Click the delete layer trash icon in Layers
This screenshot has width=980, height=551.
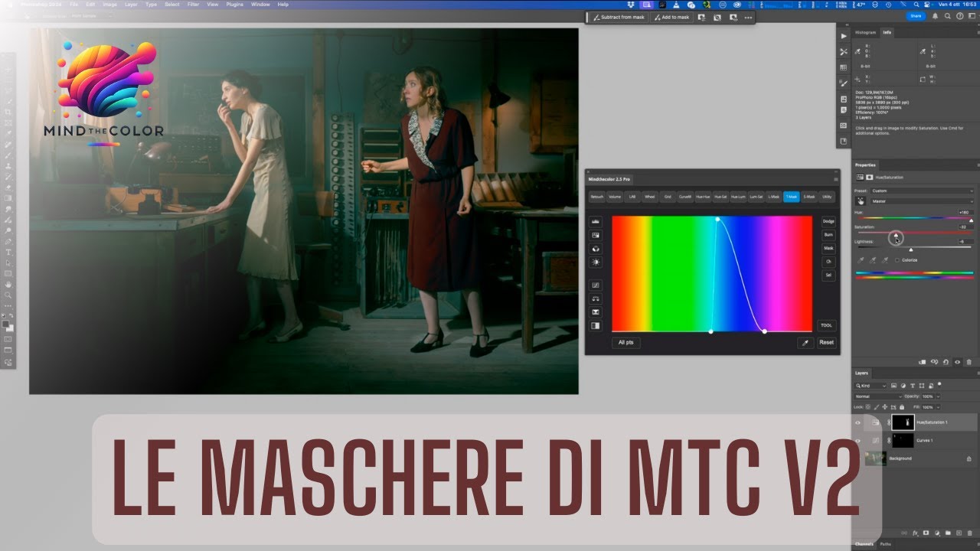[969, 532]
